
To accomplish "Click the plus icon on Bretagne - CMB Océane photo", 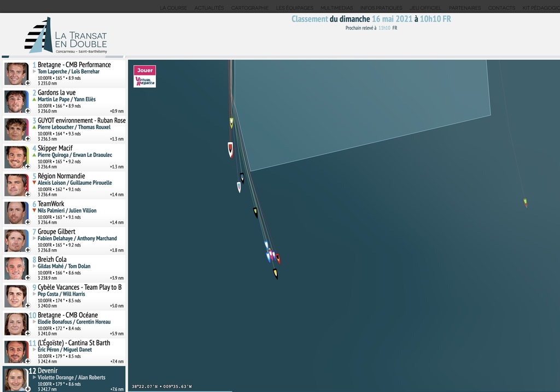I will (27, 333).
